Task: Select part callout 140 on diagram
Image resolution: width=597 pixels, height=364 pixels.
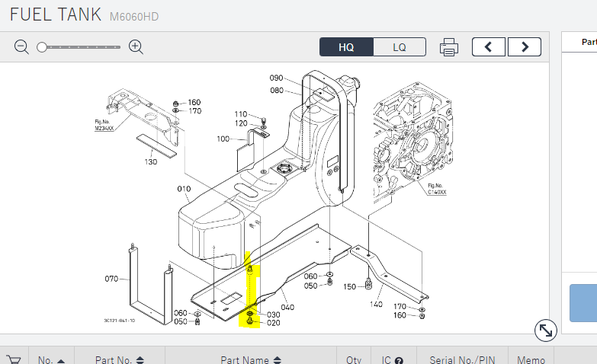Action: coord(376,304)
